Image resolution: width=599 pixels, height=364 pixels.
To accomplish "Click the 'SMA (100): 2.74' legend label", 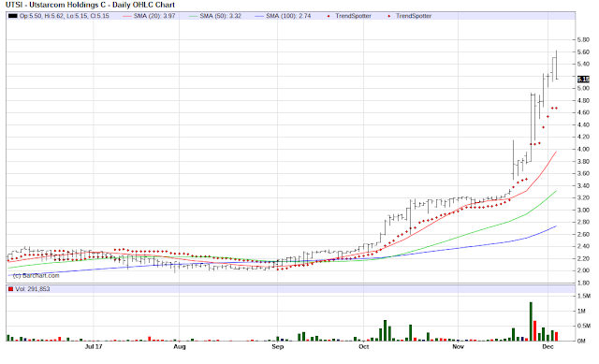I will [288, 16].
